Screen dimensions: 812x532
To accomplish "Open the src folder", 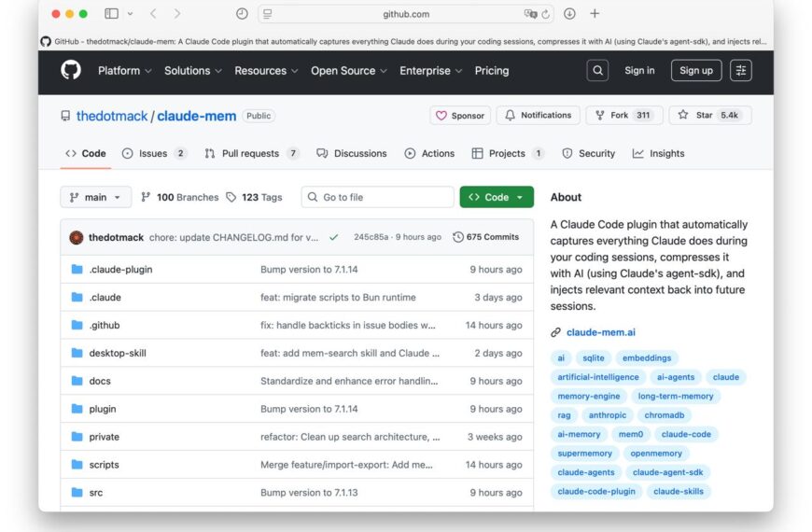I will [96, 493].
